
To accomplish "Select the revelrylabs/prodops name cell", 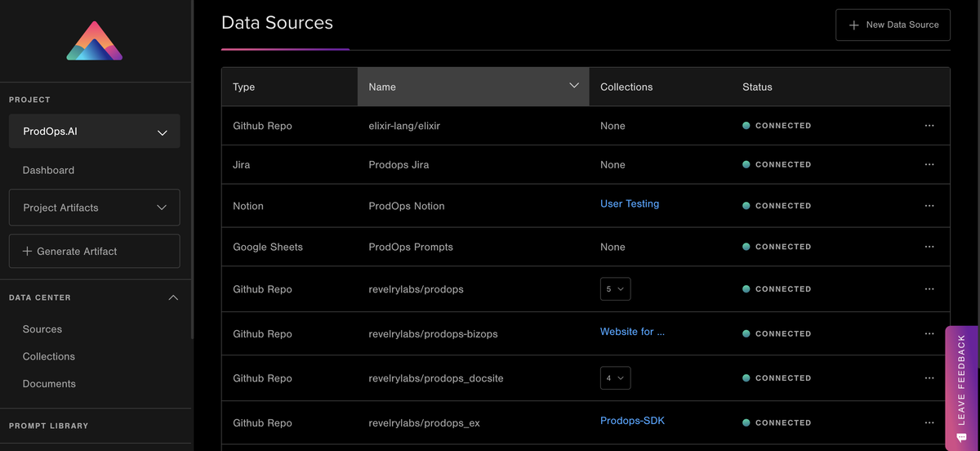I will tap(416, 289).
